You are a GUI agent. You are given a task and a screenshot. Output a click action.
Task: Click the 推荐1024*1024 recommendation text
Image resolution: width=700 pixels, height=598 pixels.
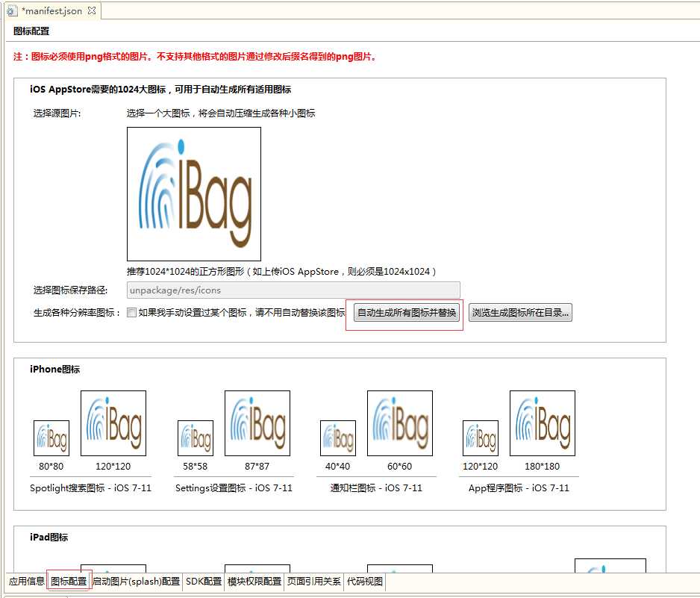coord(281,272)
